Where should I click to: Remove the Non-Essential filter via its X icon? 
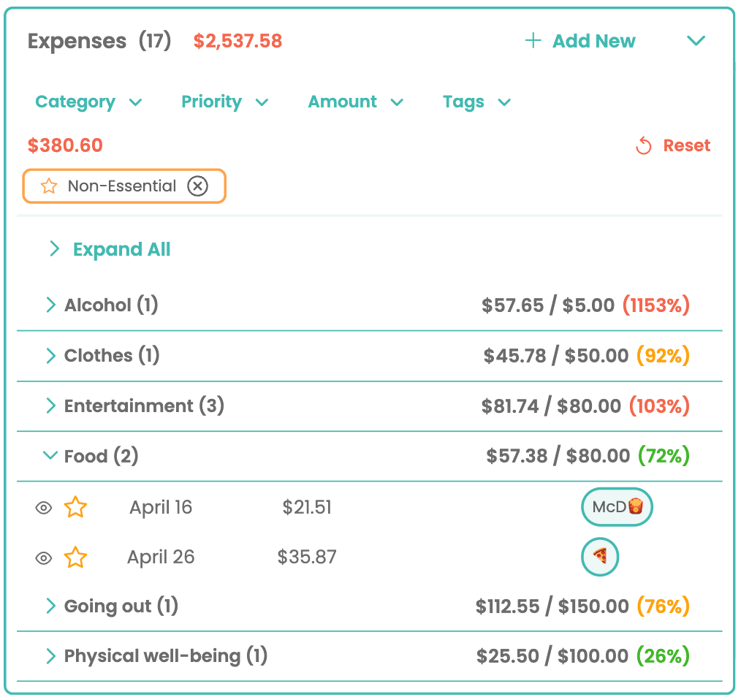197,186
